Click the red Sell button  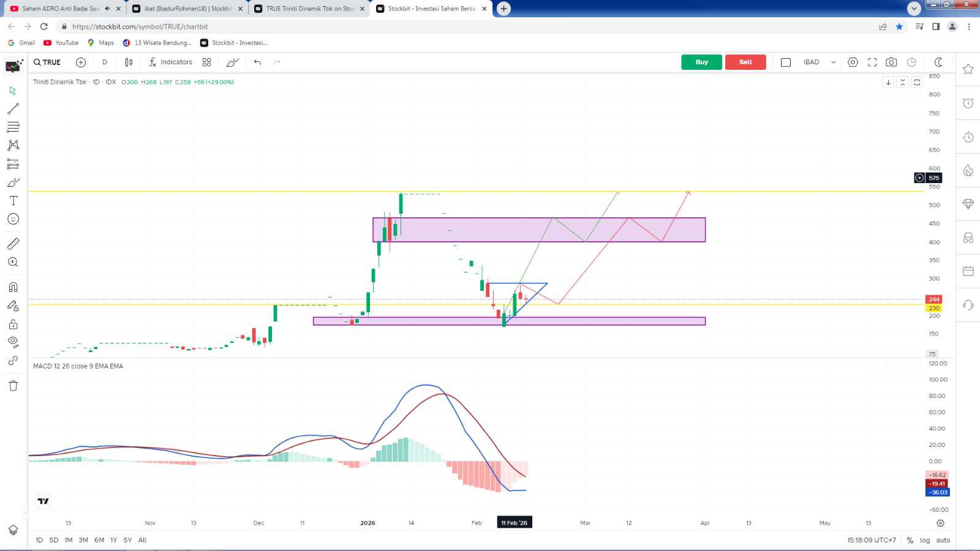745,62
